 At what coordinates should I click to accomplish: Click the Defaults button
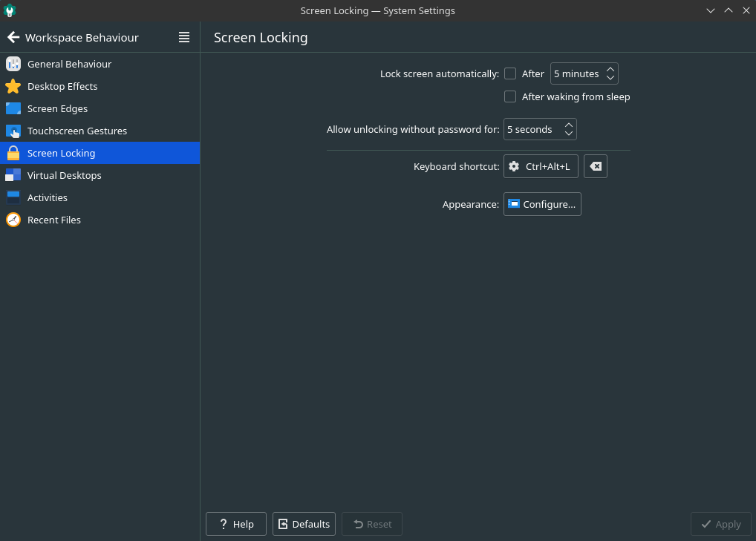click(x=304, y=524)
